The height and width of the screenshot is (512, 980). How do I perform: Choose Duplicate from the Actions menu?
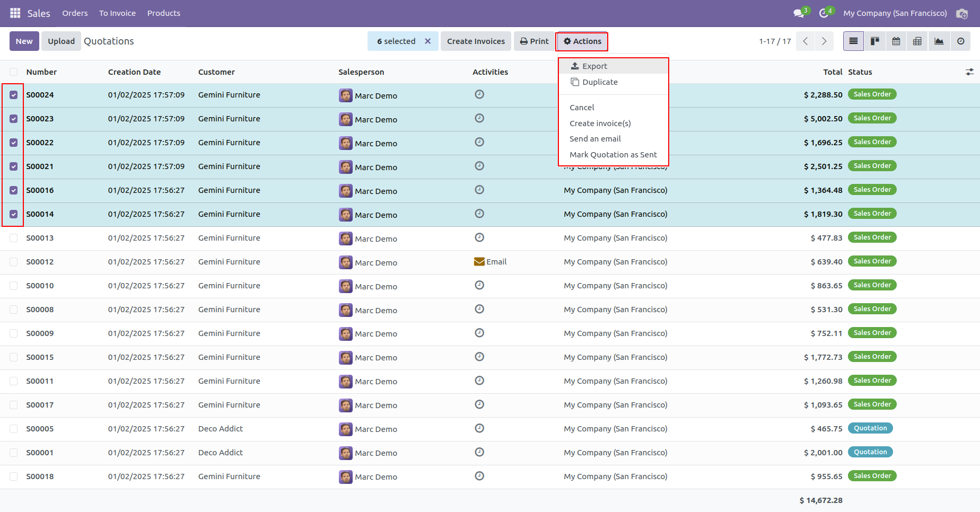pos(614,82)
